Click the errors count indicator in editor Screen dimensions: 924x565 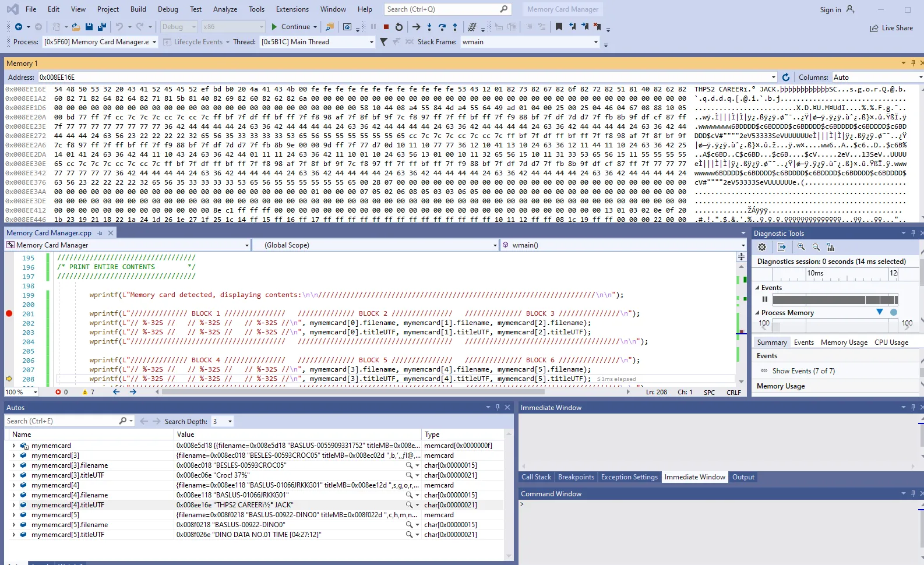point(62,392)
